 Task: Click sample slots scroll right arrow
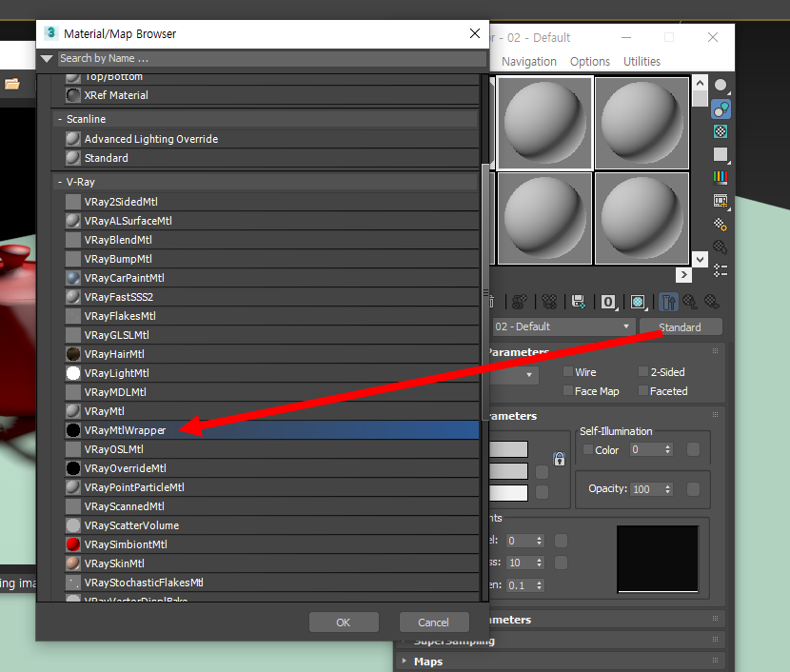tap(683, 274)
